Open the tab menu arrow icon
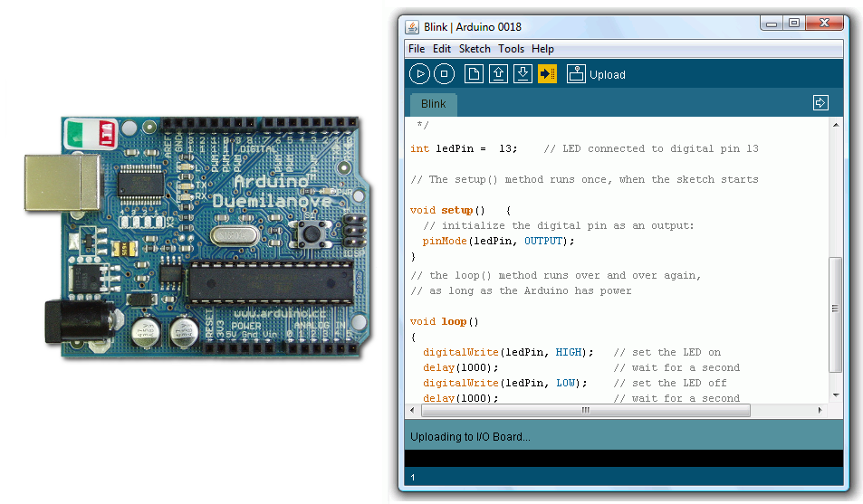 click(820, 103)
